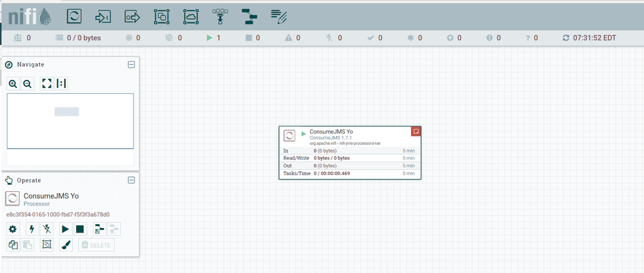The width and height of the screenshot is (644, 273).
Task: Click the bulletin icon on ConsumeJMS processor
Action: point(416,131)
